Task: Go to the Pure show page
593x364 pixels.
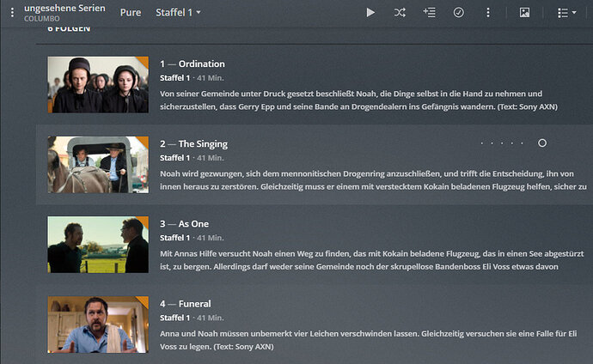Action: tap(131, 13)
